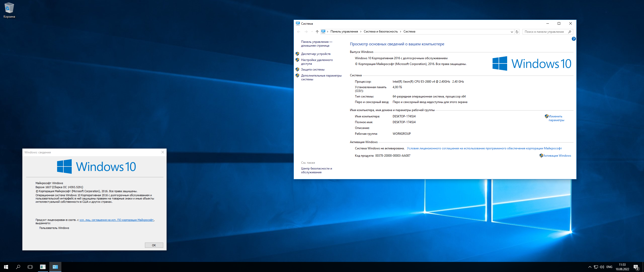644x272 pixels.
Task: Click the WORKGROUP value
Action: pos(401,134)
